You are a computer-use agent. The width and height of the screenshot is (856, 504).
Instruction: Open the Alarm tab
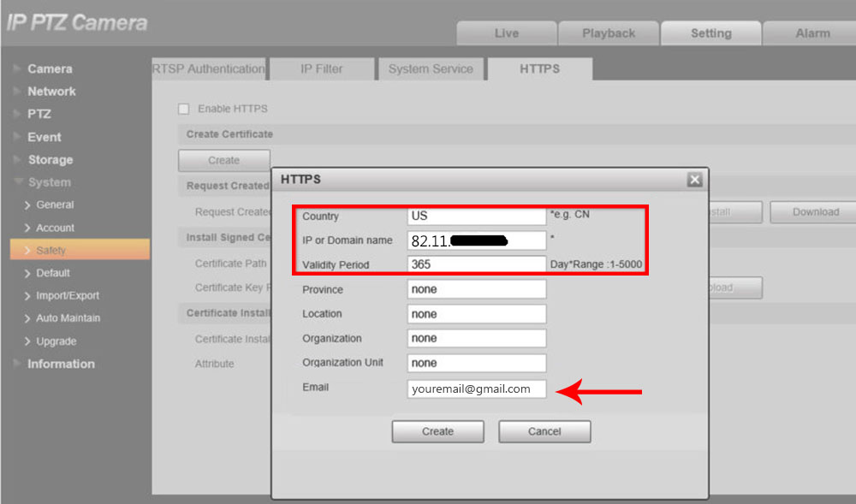pyautogui.click(x=810, y=33)
